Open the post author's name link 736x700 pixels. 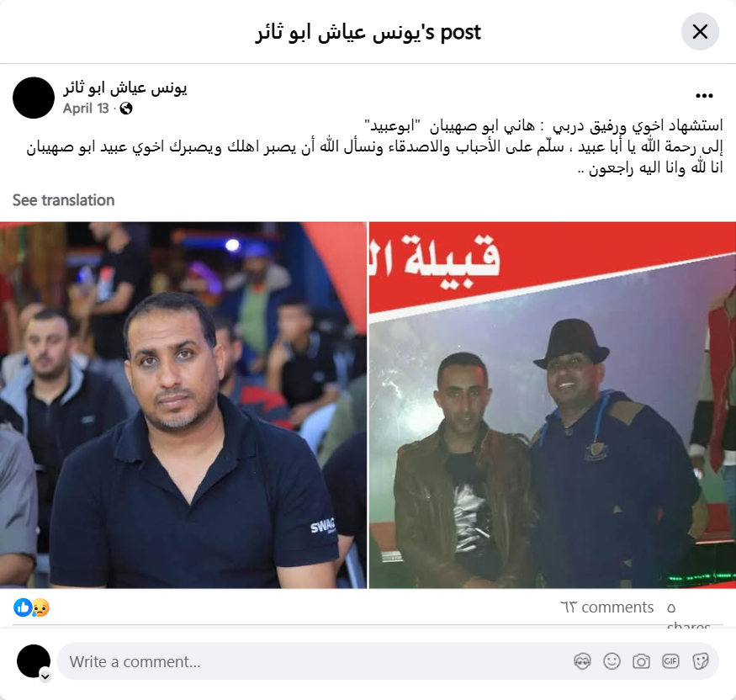pos(125,87)
